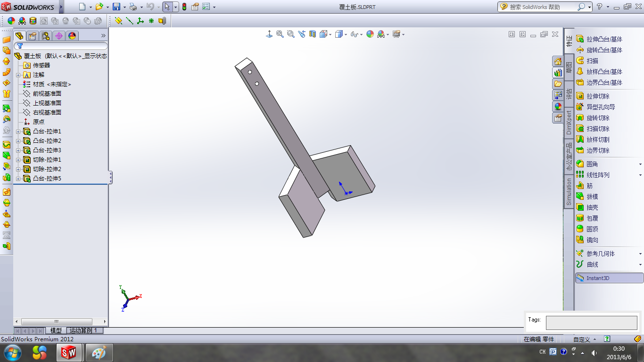This screenshot has width=644, height=362.
Task: Open the Design Library task pane icon
Action: [558, 73]
